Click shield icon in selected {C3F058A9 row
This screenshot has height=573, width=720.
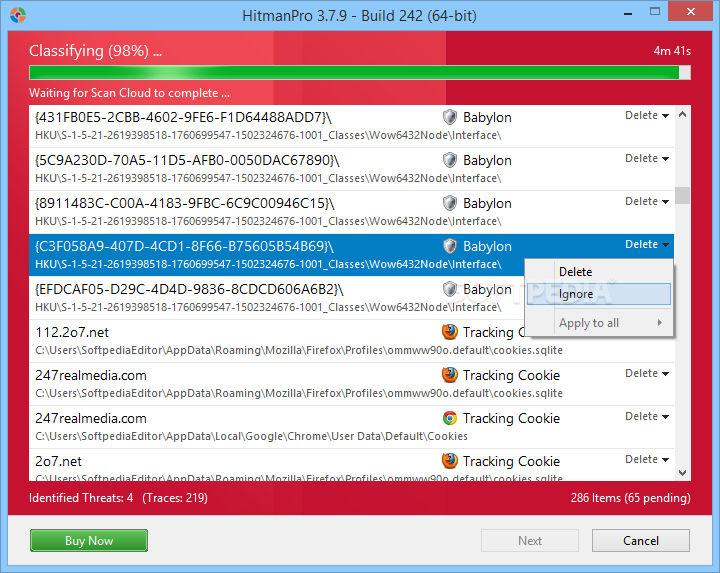coord(450,246)
